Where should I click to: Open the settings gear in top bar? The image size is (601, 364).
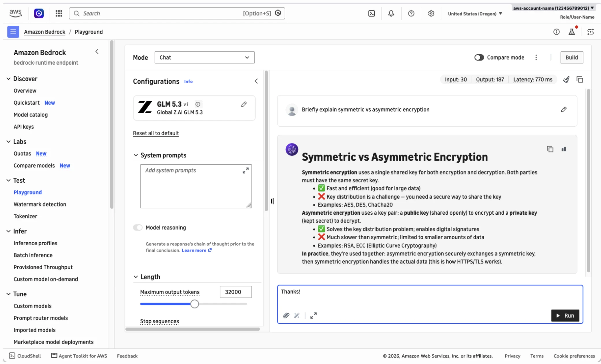tap(431, 14)
